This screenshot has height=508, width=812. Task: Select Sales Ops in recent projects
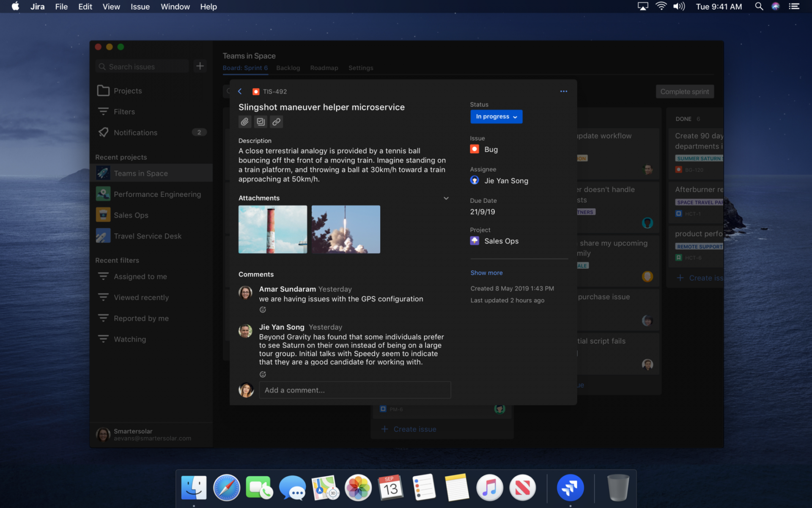[x=151, y=215]
